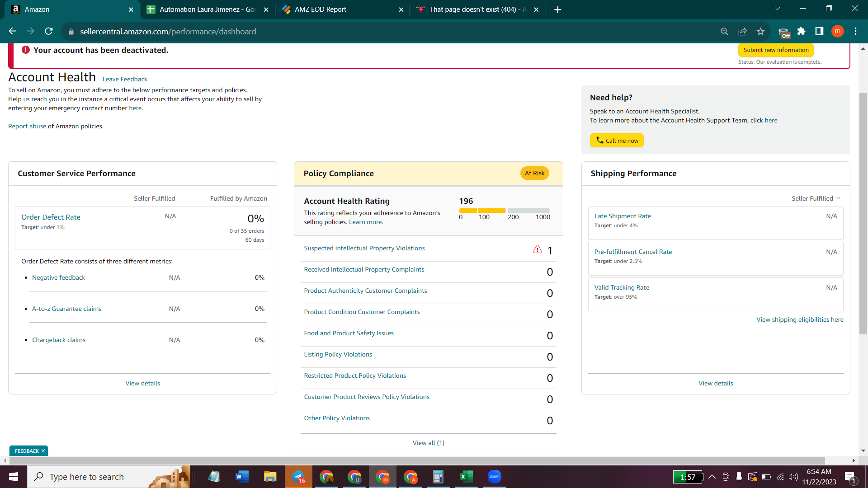868x488 pixels.
Task: Switch to the Automation Laura Jimenez tab
Action: point(208,9)
